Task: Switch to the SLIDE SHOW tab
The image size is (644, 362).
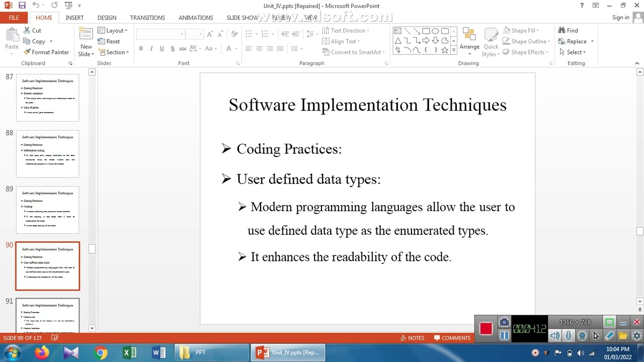Action: pos(242,18)
